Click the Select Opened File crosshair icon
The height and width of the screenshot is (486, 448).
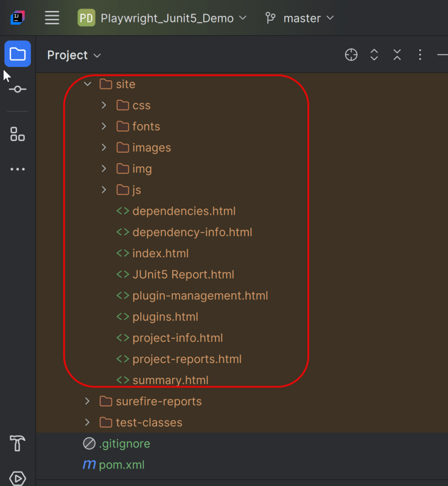pyautogui.click(x=351, y=55)
